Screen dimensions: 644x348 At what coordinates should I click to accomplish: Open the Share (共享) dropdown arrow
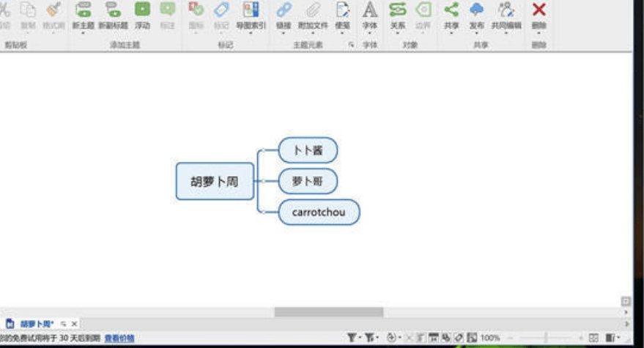pyautogui.click(x=451, y=33)
